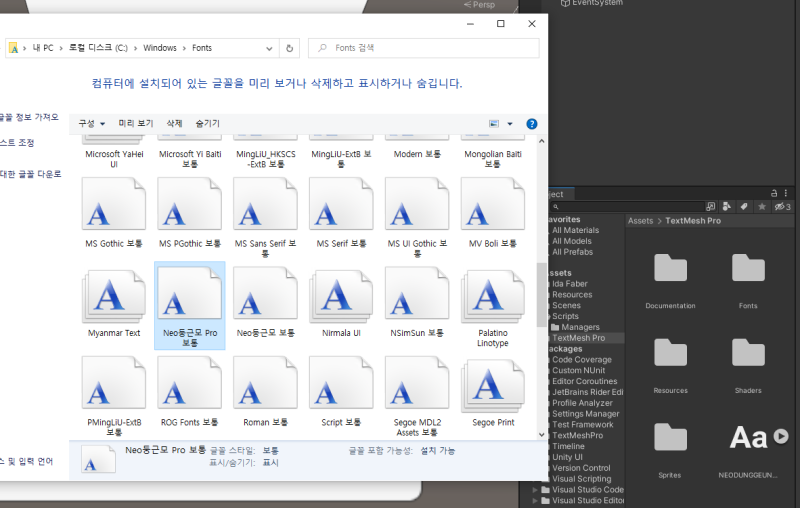Open the Fonts folder in Unity Project
The height and width of the screenshot is (508, 800).
click(748, 268)
